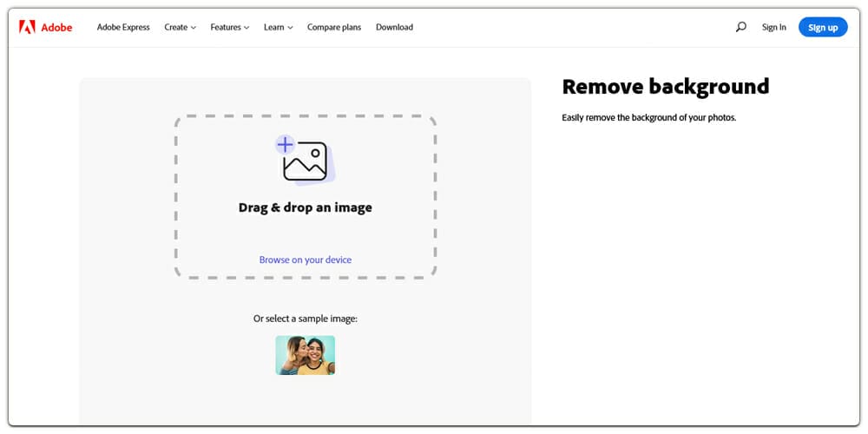The height and width of the screenshot is (434, 868).
Task: Click the 'Easily remove the background' description text
Action: tap(648, 117)
